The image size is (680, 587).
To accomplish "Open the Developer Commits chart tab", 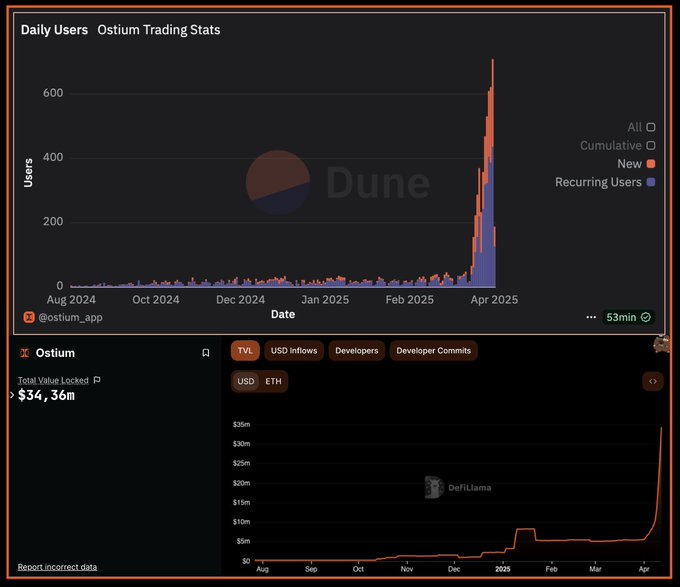I will [433, 350].
